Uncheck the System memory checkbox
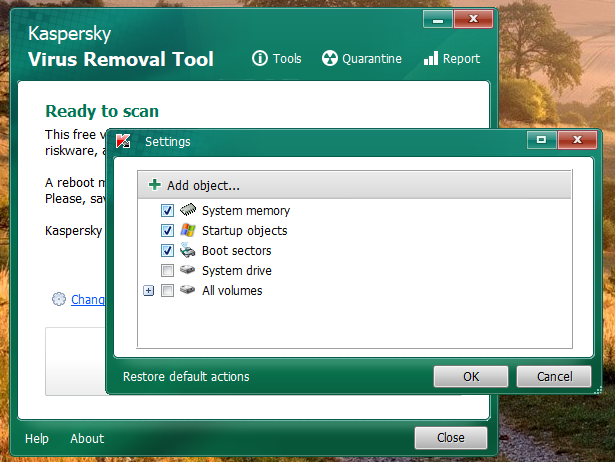This screenshot has height=462, width=615. [168, 211]
